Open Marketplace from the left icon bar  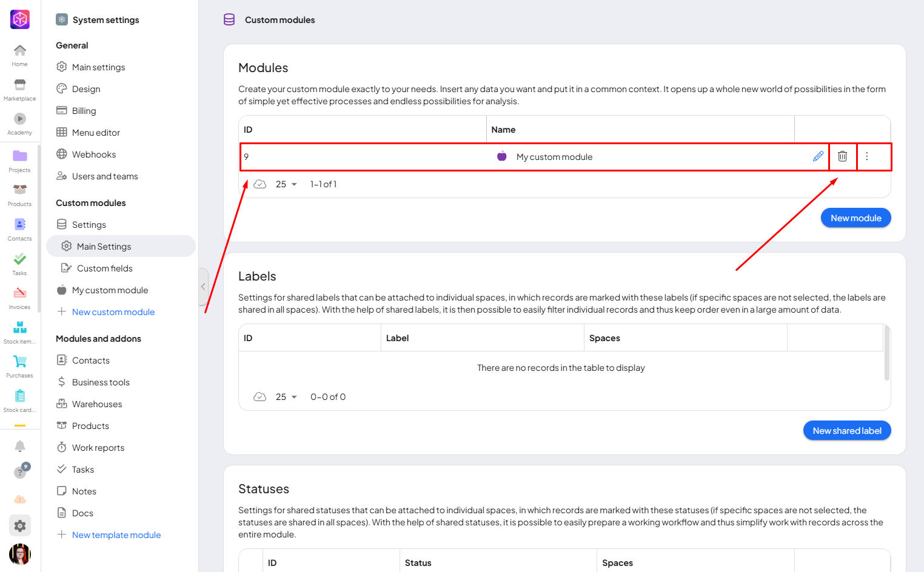(19, 89)
